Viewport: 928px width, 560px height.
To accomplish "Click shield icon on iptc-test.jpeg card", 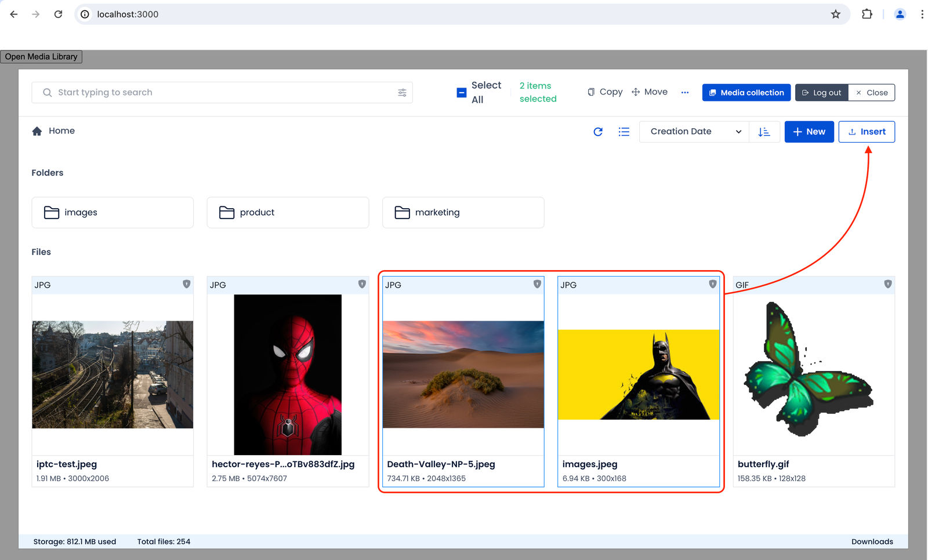I will [x=186, y=284].
